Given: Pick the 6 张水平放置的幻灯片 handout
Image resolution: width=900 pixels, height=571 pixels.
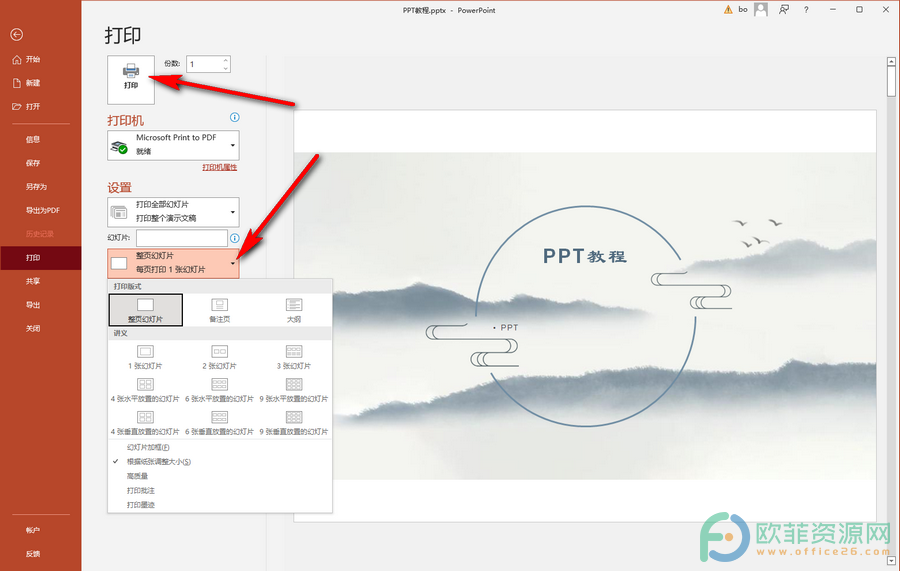Looking at the screenshot, I should pyautogui.click(x=220, y=390).
